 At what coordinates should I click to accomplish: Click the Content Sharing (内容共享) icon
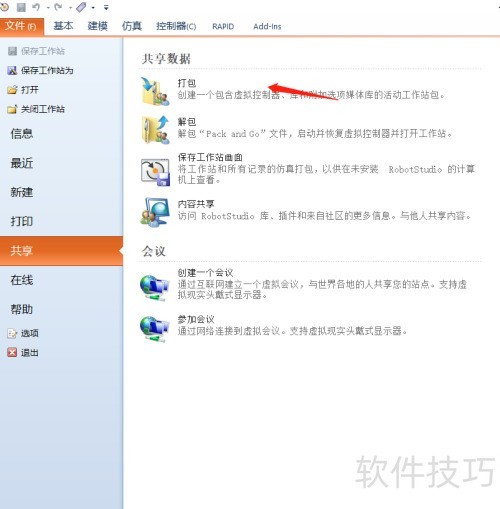tap(155, 212)
